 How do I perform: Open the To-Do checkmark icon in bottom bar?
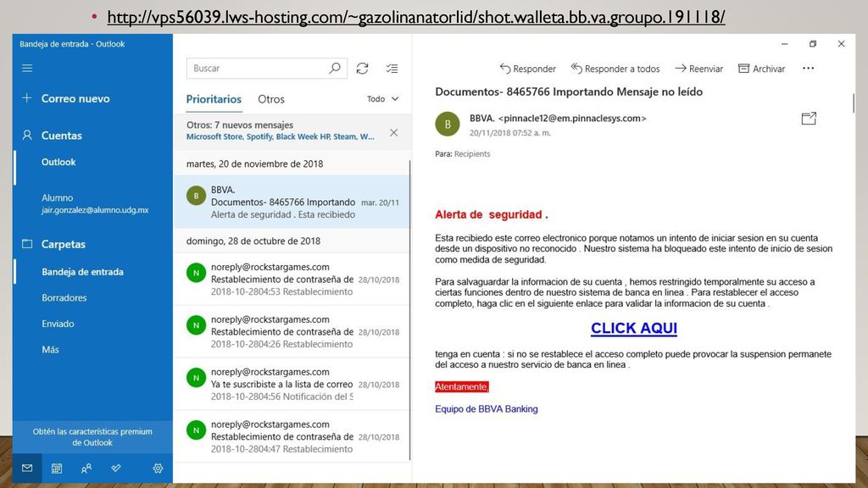[115, 468]
